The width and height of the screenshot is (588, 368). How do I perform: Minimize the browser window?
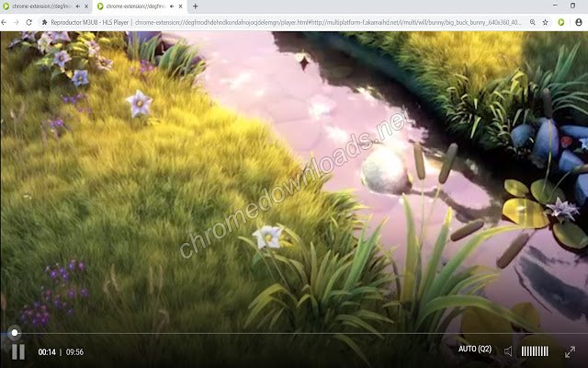coord(555,6)
